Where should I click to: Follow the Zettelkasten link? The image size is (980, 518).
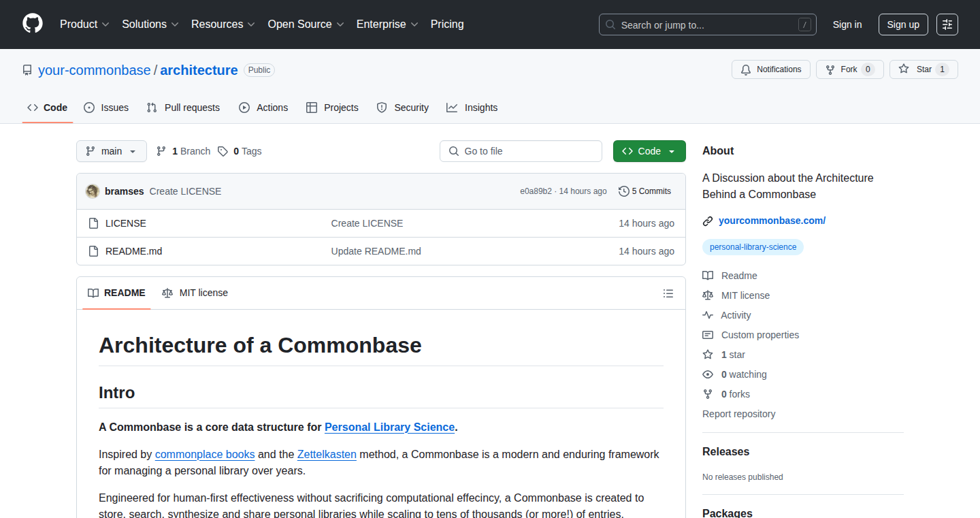[x=327, y=455]
